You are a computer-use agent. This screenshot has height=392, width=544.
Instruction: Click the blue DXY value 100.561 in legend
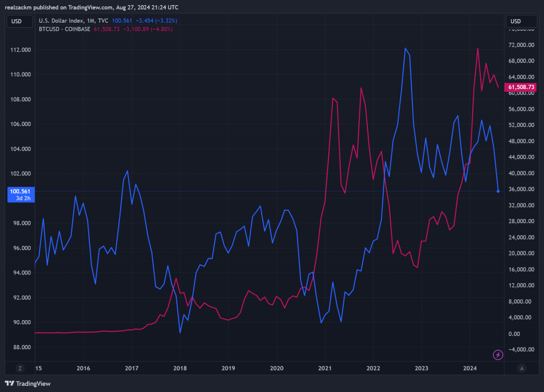122,21
